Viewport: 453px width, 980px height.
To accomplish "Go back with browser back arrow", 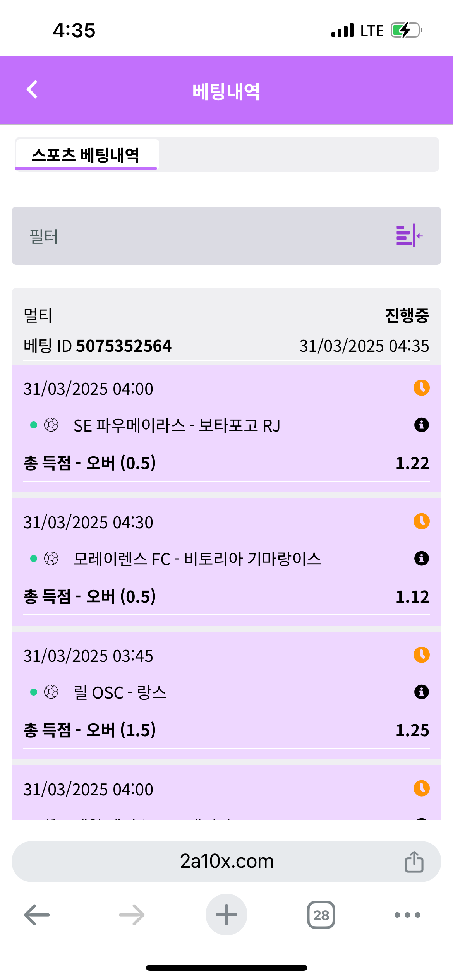I will pyautogui.click(x=37, y=915).
